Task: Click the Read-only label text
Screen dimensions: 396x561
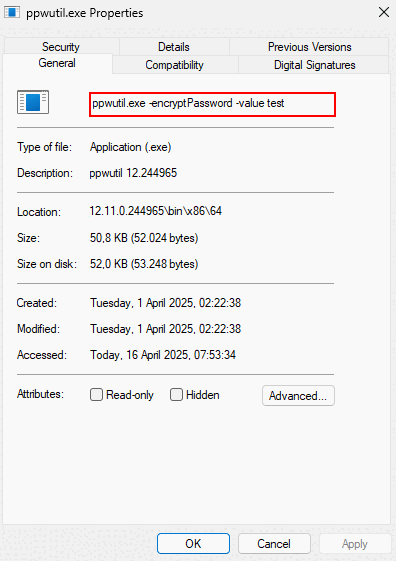Action: [130, 395]
